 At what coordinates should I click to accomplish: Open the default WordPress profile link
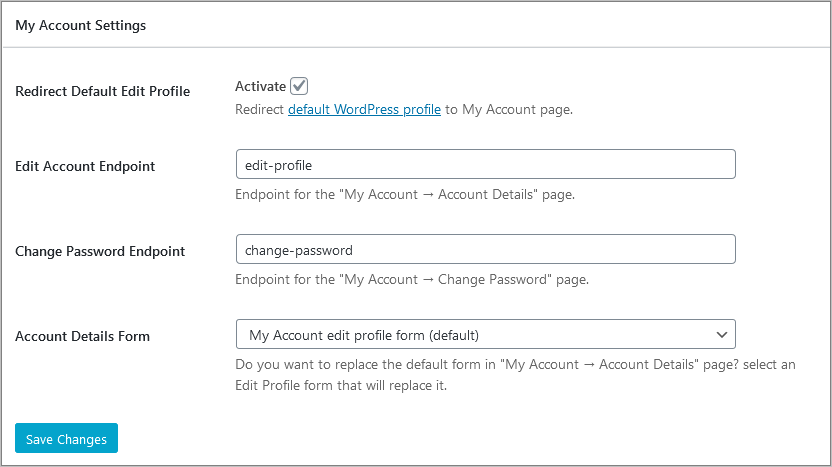click(x=364, y=109)
